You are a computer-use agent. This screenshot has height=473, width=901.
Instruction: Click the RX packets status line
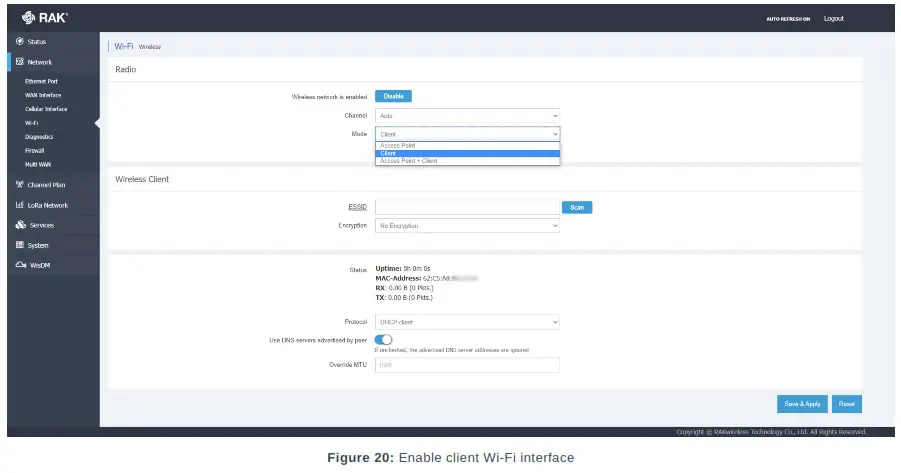(x=405, y=288)
